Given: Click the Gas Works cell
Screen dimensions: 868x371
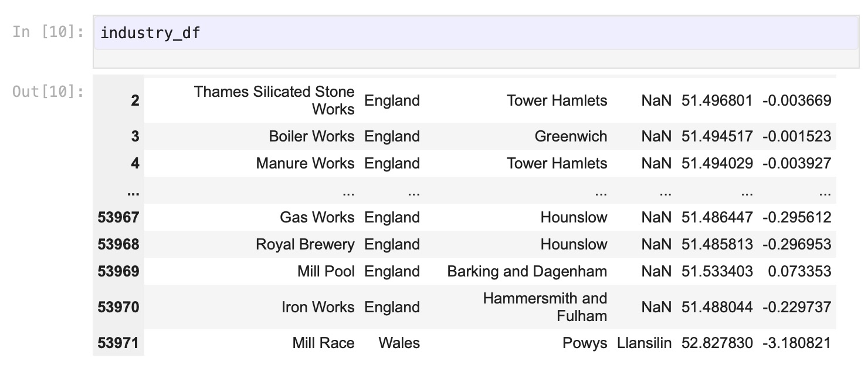Looking at the screenshot, I should click(317, 217).
